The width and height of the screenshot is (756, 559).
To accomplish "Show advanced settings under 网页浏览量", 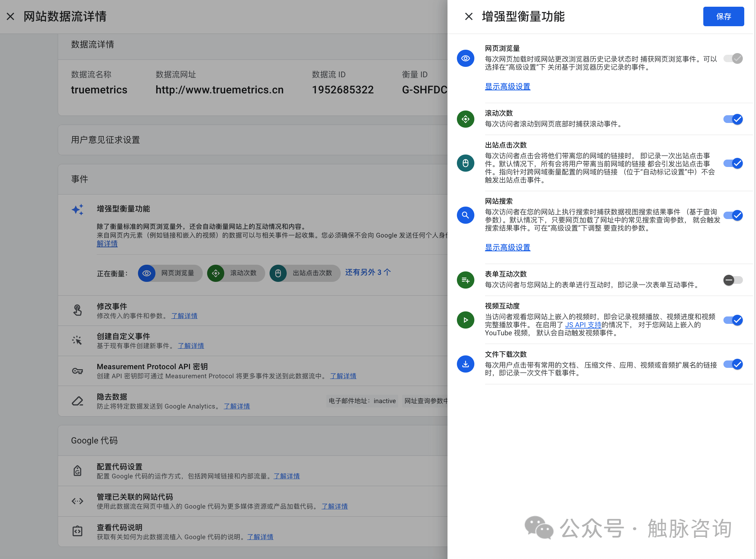I will click(x=508, y=86).
